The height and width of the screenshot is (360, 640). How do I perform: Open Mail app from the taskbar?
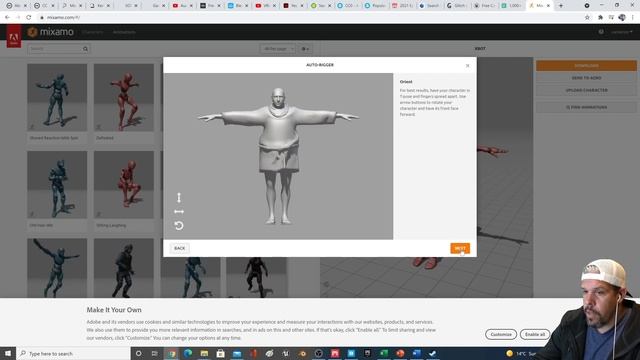[x=237, y=353]
